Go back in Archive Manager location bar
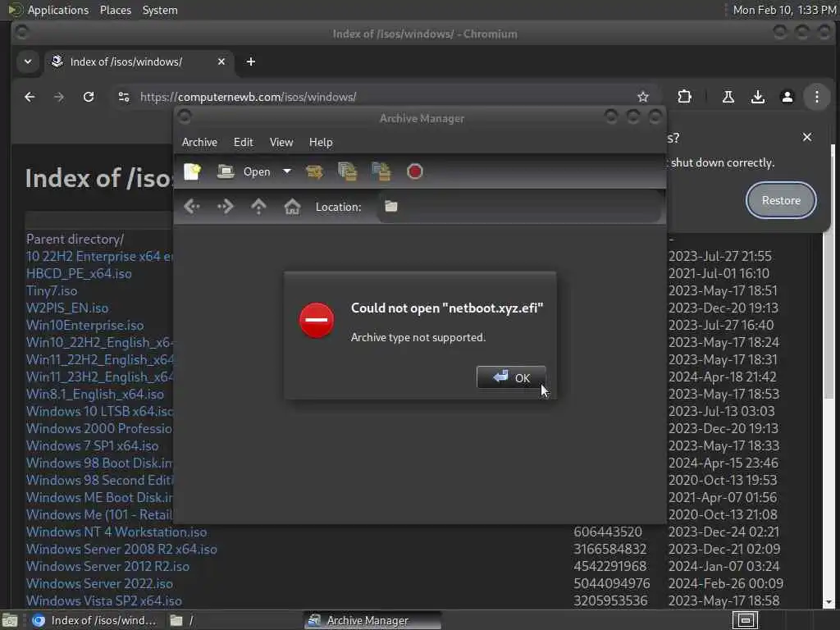This screenshot has height=630, width=840. click(x=192, y=207)
